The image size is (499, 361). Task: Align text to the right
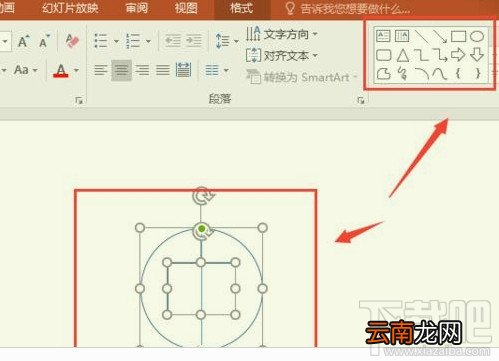click(x=142, y=70)
